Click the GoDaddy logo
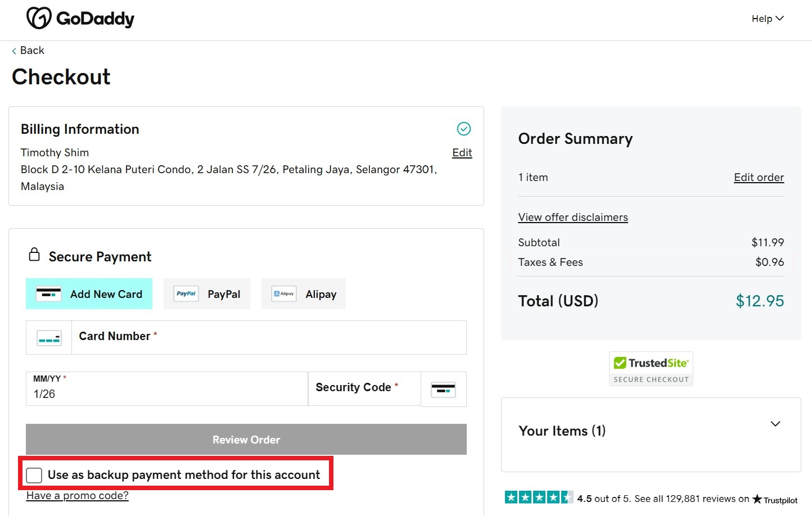 (80, 17)
